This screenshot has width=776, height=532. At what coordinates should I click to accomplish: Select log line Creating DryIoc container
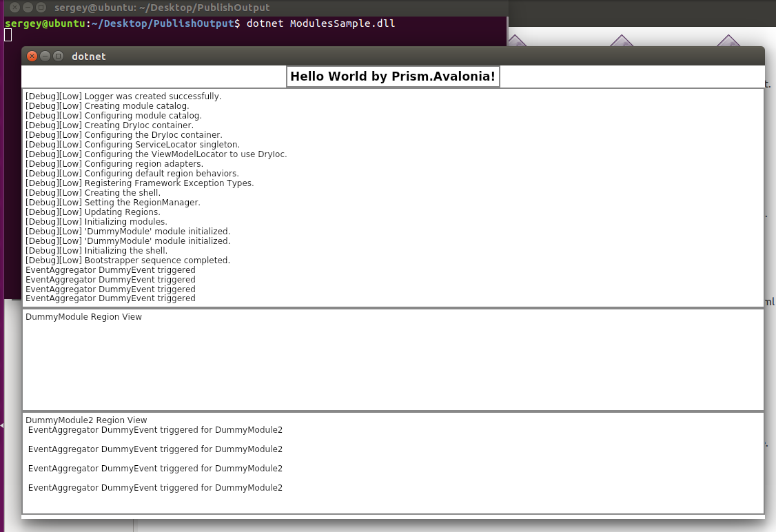[x=110, y=125]
